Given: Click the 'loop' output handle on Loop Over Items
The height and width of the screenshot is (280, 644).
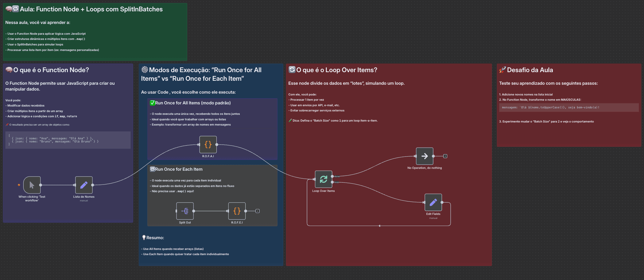Looking at the screenshot, I should coord(332,182).
